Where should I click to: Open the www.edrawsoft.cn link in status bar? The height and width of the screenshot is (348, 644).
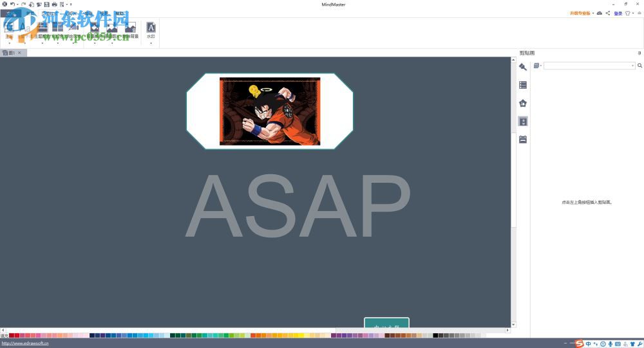(25, 343)
